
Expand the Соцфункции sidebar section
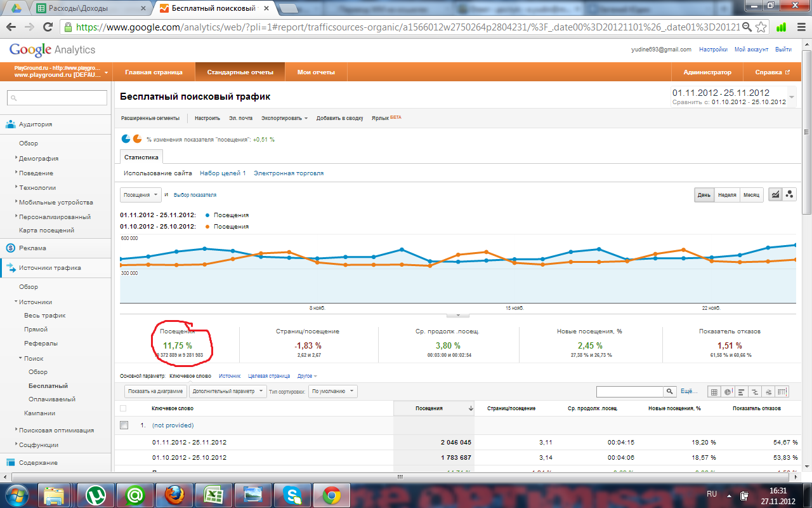pos(39,444)
